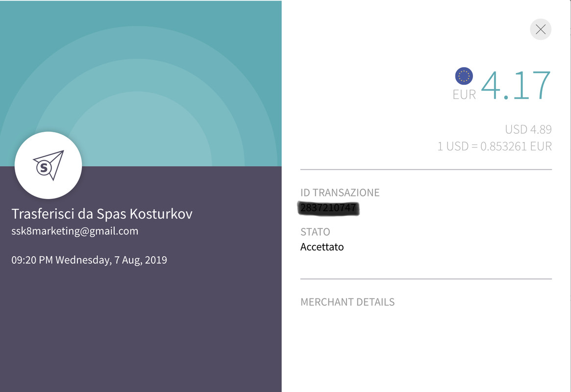The image size is (571, 392).
Task: Click the 09:20 PM Wednesday timestamp
Action: coord(89,260)
